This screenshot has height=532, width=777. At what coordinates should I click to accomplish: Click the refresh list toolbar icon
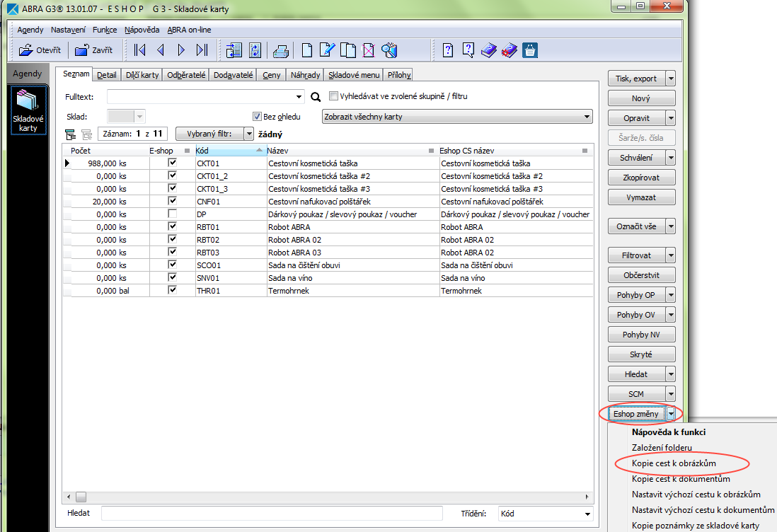255,50
